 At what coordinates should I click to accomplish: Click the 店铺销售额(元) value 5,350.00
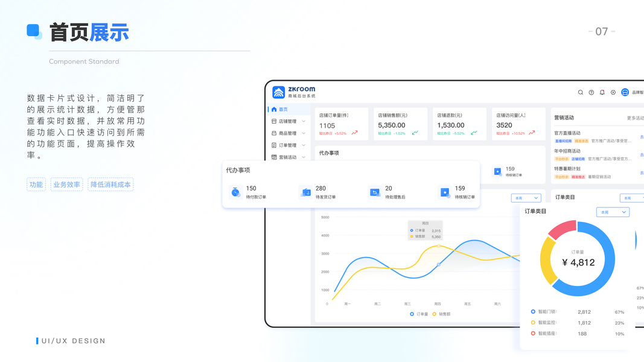pyautogui.click(x=392, y=125)
